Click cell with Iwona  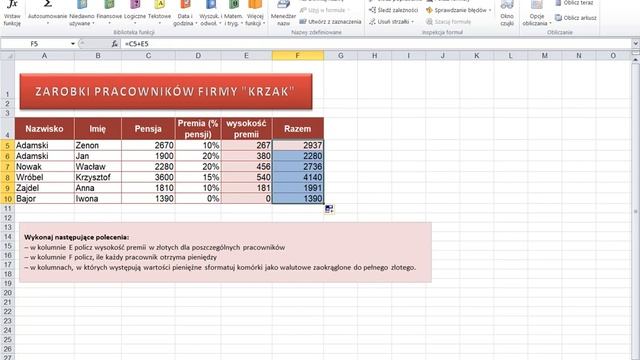pos(98,199)
